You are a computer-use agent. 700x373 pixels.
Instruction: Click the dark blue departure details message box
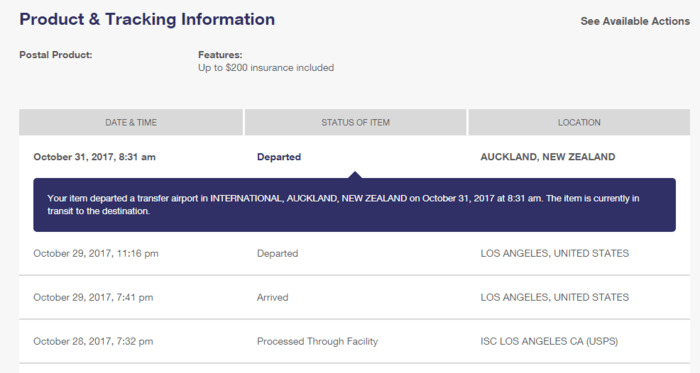[354, 205]
